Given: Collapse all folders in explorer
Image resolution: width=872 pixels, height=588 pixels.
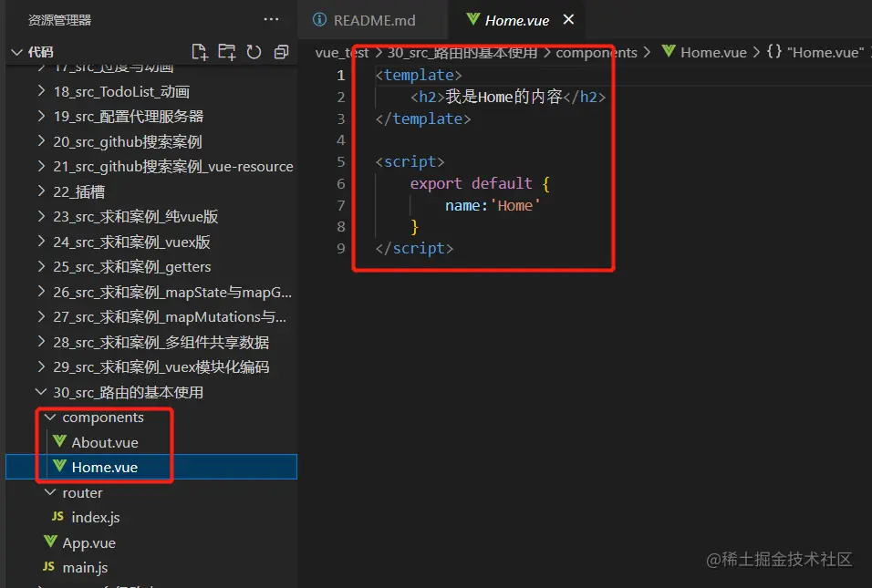Looking at the screenshot, I should tap(282, 52).
